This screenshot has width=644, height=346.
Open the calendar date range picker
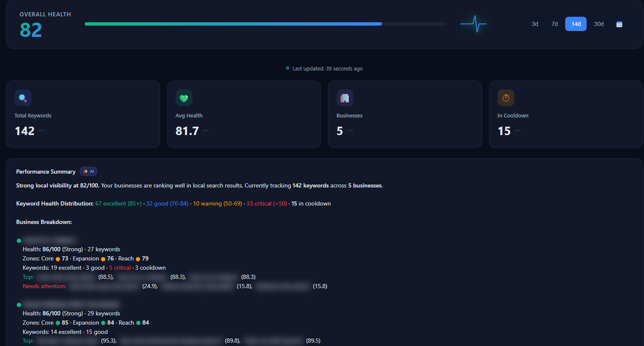(x=619, y=24)
